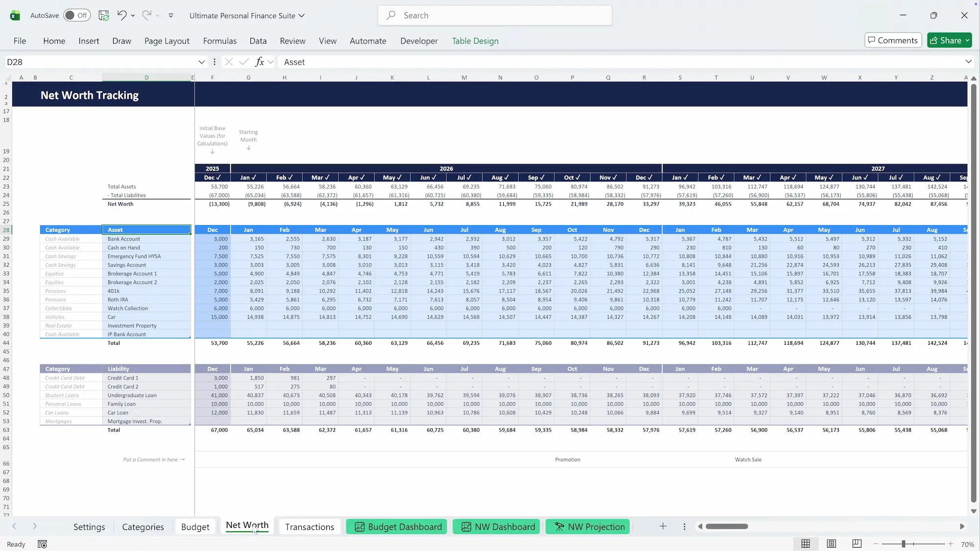Open the Formulas ribbon tab
The width and height of the screenshot is (980, 551).
[x=220, y=41]
